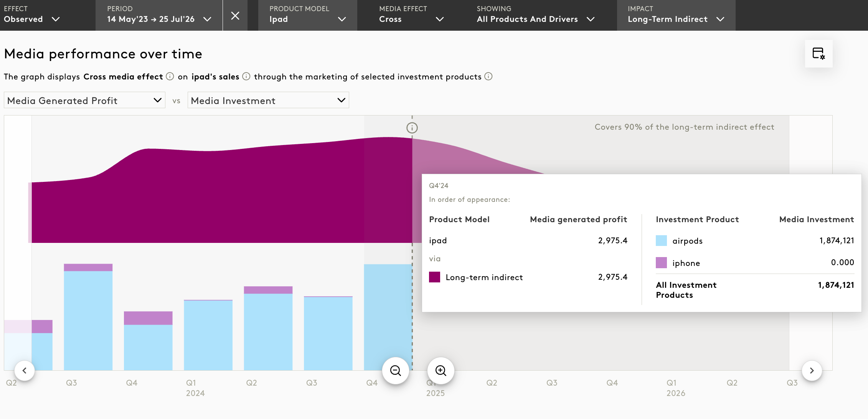Click info icon beside ipad's sales
Screen dimensions: 868x419
[x=246, y=76]
